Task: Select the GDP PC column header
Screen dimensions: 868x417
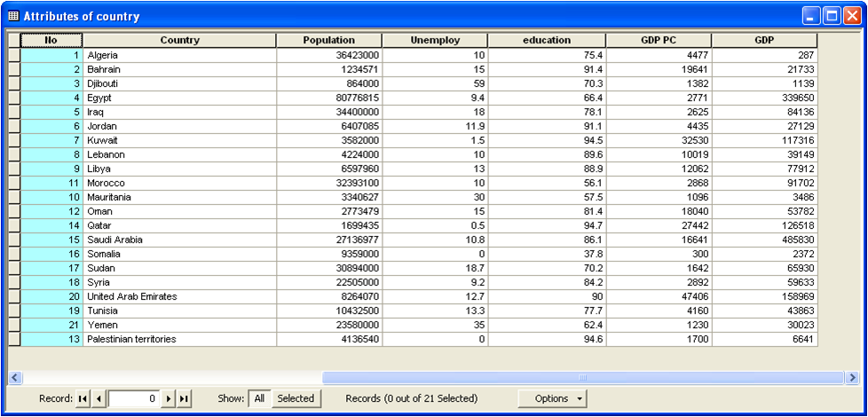Action: click(659, 41)
